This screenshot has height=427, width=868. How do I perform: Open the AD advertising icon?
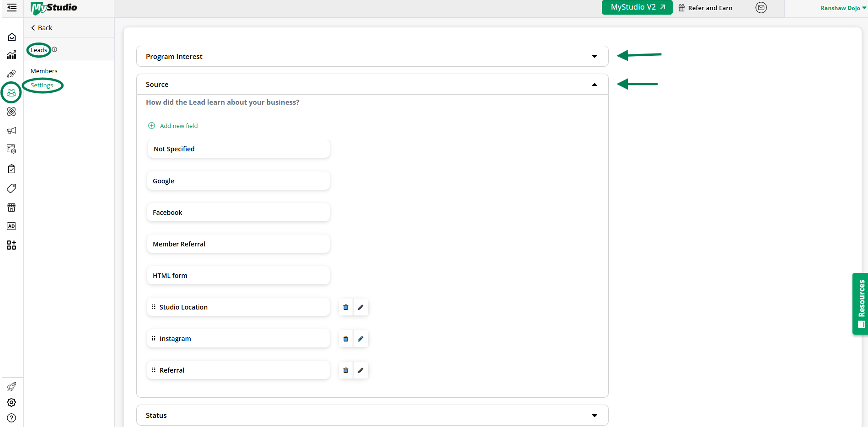pos(12,226)
